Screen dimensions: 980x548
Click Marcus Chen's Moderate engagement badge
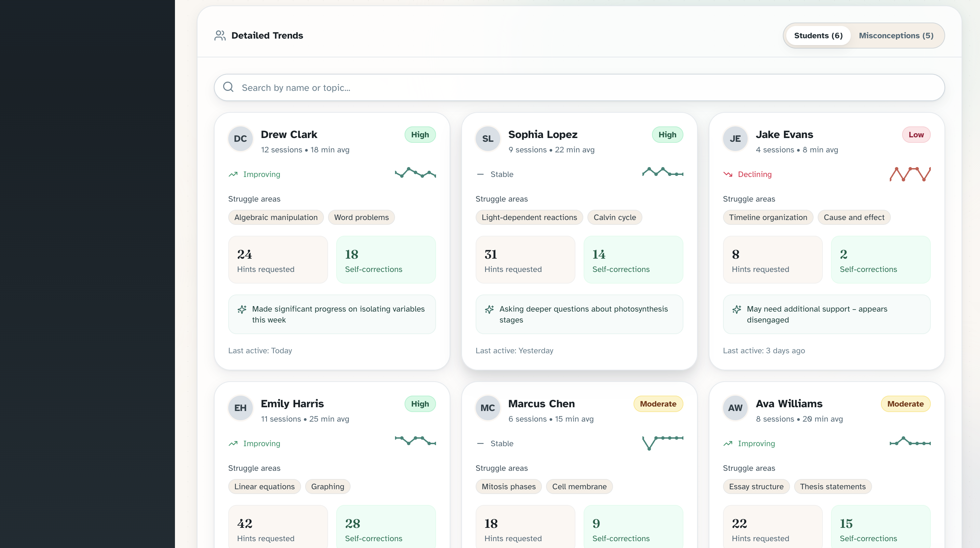[658, 404]
